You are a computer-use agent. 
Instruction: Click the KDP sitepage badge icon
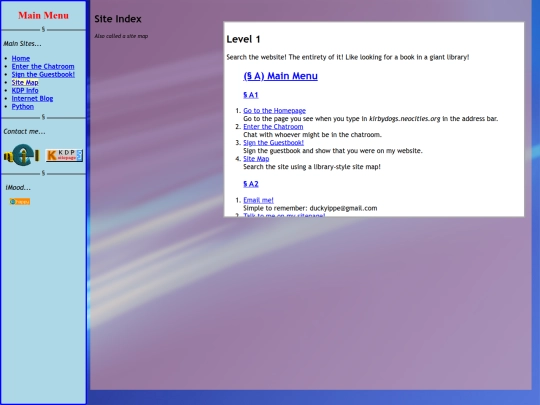[x=64, y=155]
